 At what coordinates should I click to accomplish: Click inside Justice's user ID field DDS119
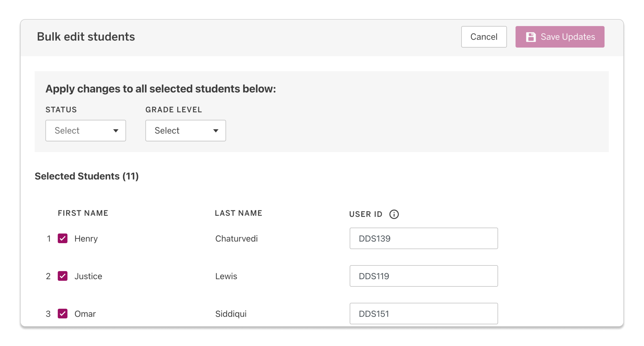[423, 276]
